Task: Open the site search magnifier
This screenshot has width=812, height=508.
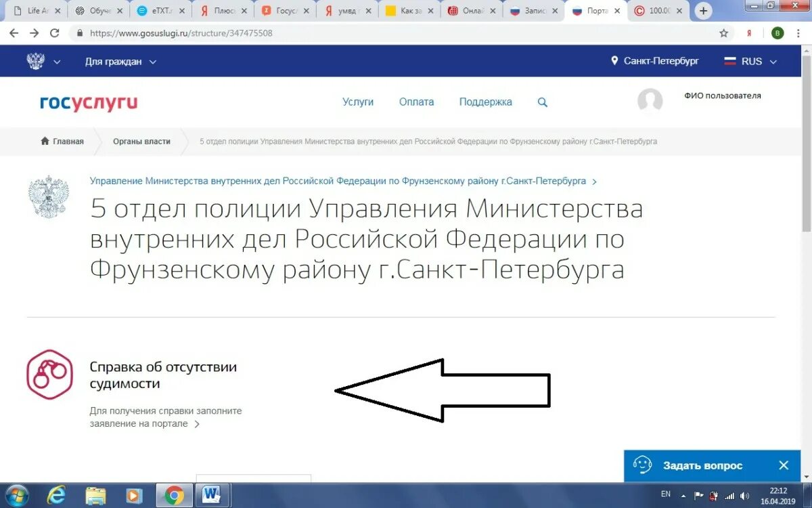Action: 542,102
